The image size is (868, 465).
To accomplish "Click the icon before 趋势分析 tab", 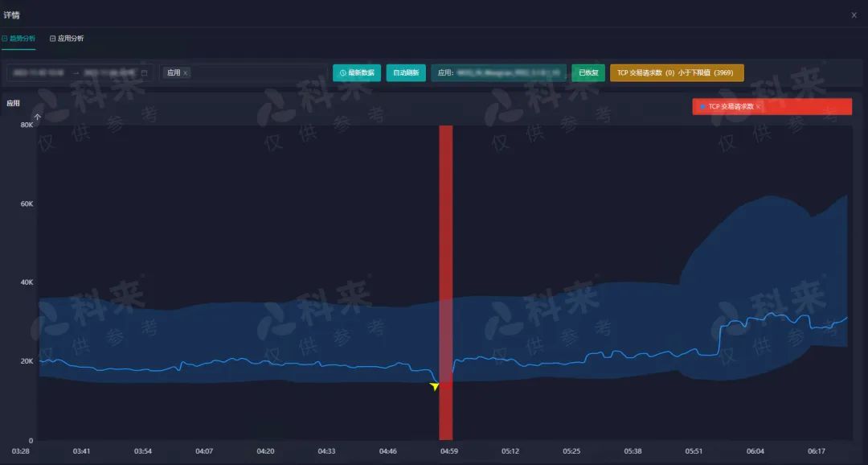I will pos(4,39).
